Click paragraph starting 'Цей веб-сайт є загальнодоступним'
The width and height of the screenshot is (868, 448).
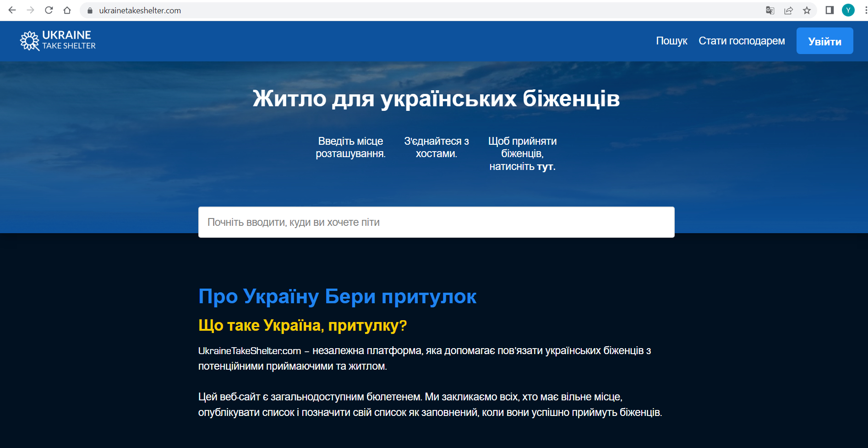point(430,404)
